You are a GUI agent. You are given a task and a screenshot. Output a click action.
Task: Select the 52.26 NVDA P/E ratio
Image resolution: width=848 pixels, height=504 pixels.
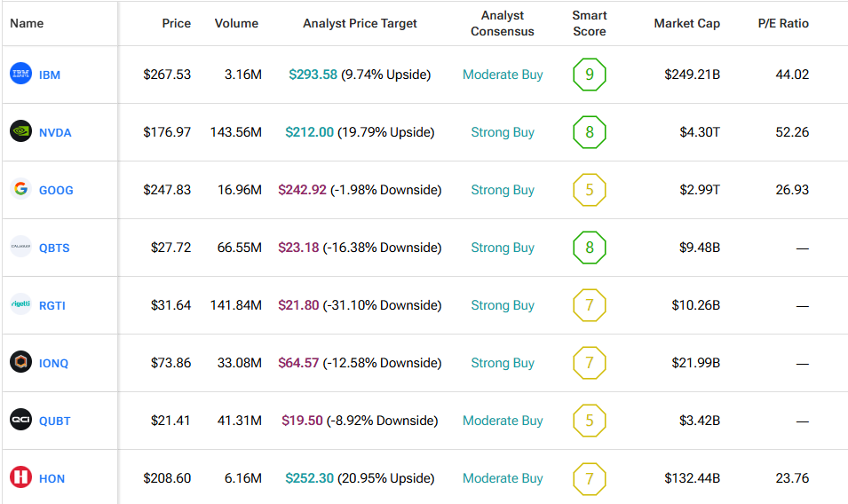pos(792,132)
